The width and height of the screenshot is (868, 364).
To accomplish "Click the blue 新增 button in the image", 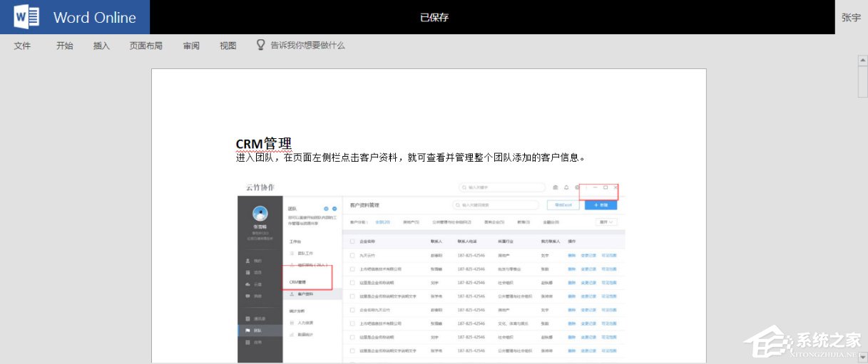I will coord(601,204).
